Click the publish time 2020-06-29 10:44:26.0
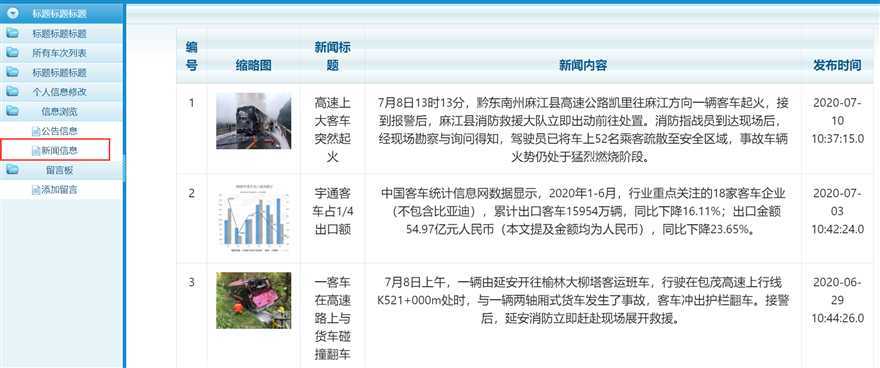The width and height of the screenshot is (880, 368). pos(837,300)
